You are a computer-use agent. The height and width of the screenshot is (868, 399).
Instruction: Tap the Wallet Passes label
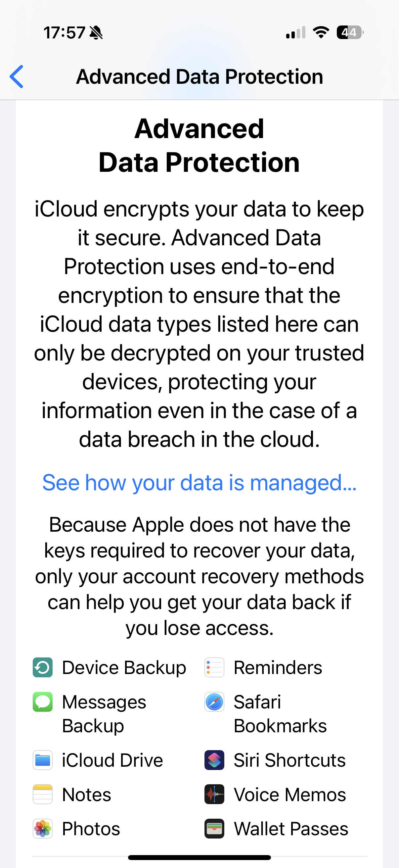pyautogui.click(x=291, y=829)
